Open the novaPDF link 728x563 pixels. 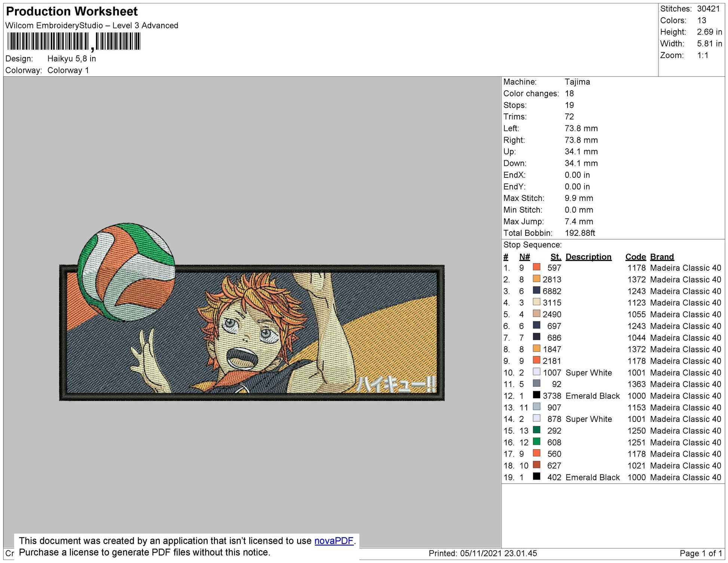(x=334, y=541)
